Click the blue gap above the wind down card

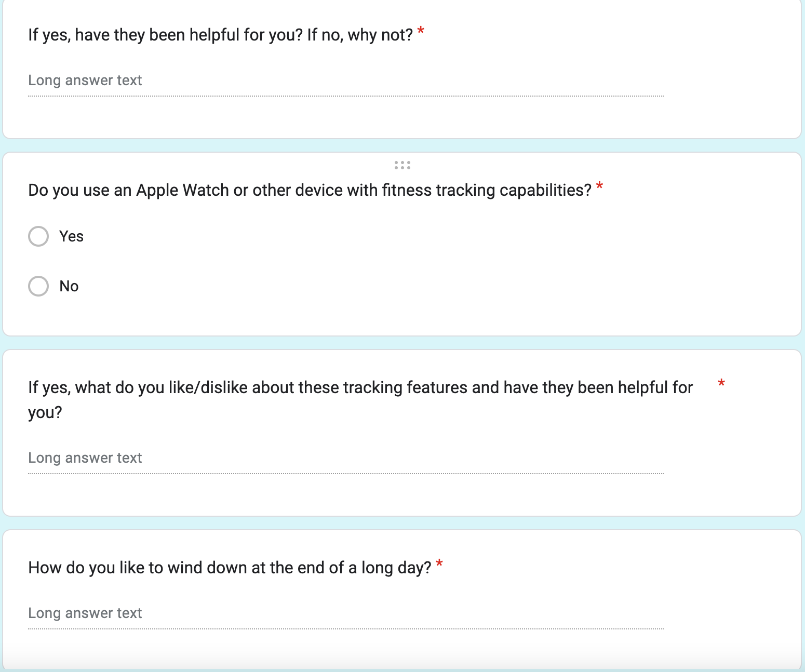(403, 523)
